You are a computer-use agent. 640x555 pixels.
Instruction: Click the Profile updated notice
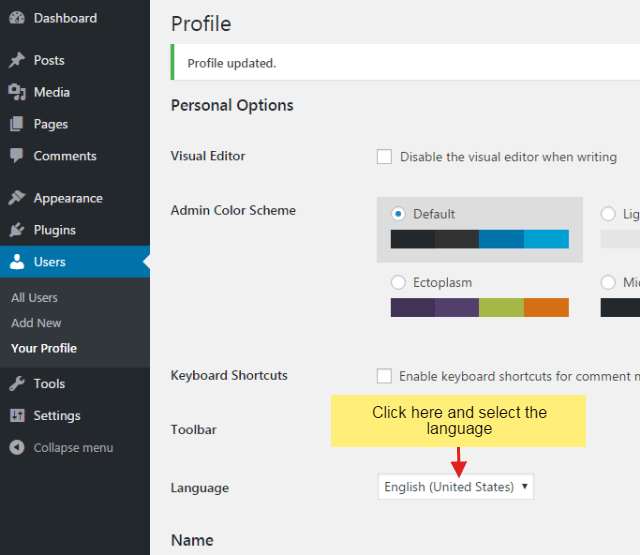point(405,62)
